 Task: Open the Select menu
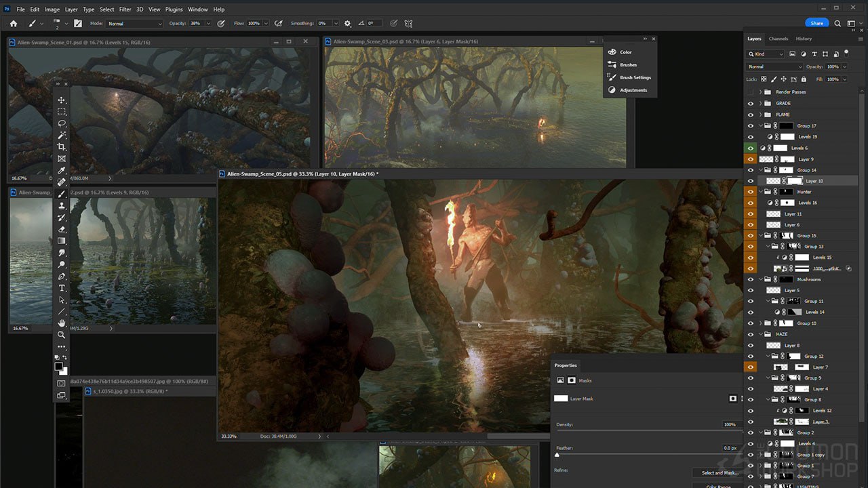106,9
